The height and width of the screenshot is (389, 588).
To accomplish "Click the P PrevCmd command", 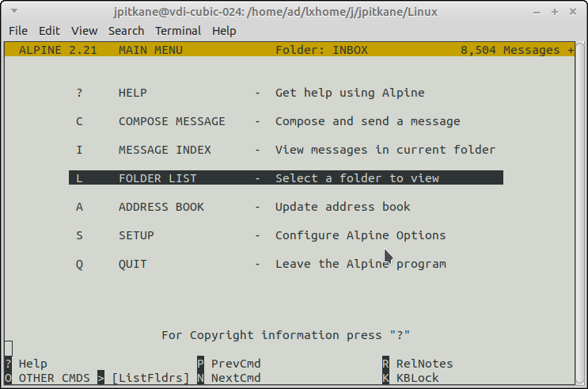I will click(229, 364).
